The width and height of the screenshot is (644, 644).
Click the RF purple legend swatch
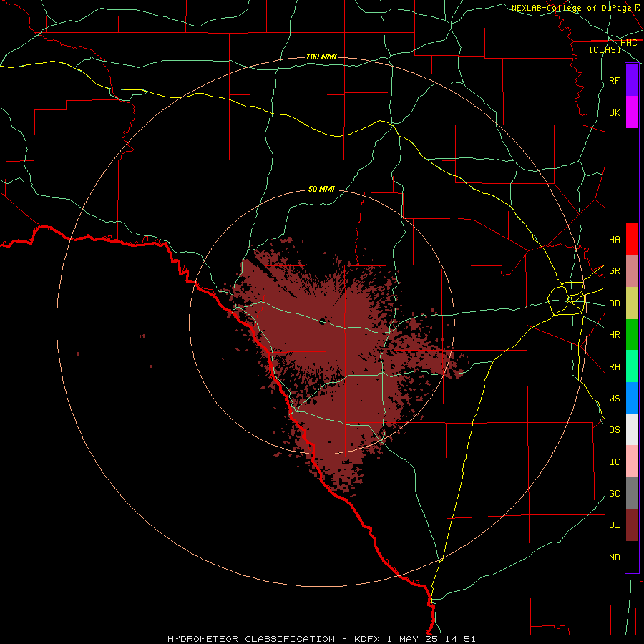(x=632, y=80)
